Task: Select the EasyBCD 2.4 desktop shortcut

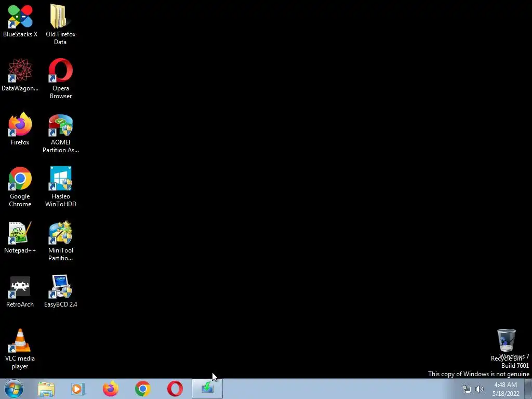Action: pyautogui.click(x=60, y=291)
